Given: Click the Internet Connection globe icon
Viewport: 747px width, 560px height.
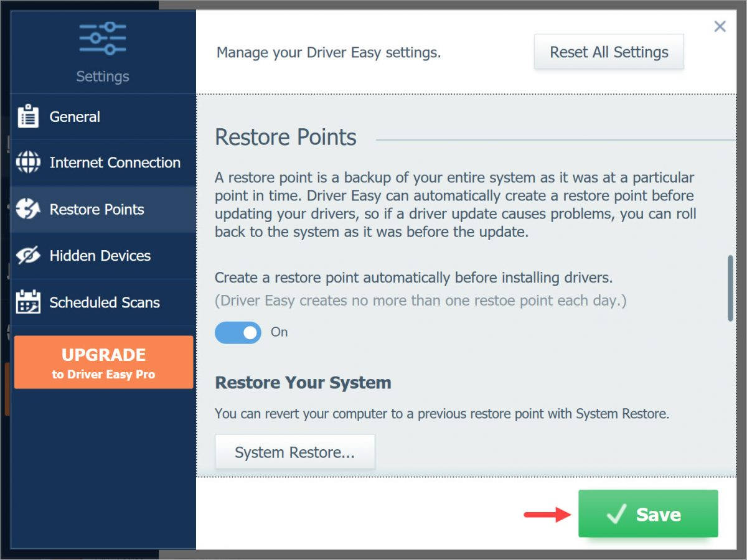Looking at the screenshot, I should (28, 162).
